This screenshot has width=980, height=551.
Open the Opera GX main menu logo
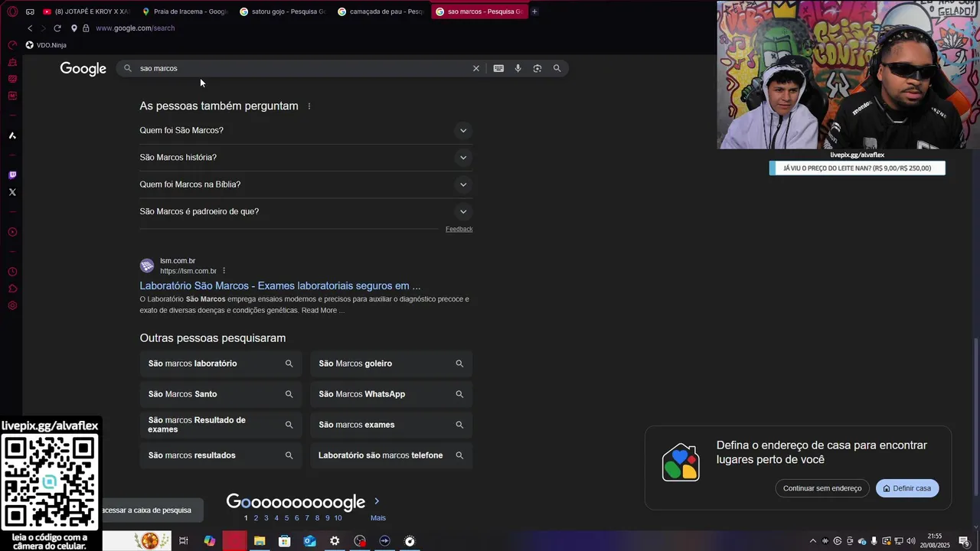point(12,11)
